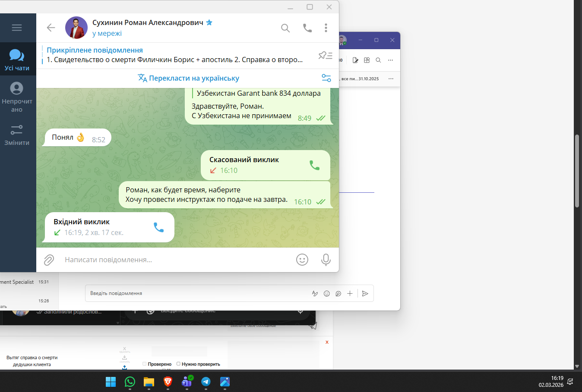Viewport: 582px width, 392px height.
Task: Send the Teams message
Action: [365, 294]
